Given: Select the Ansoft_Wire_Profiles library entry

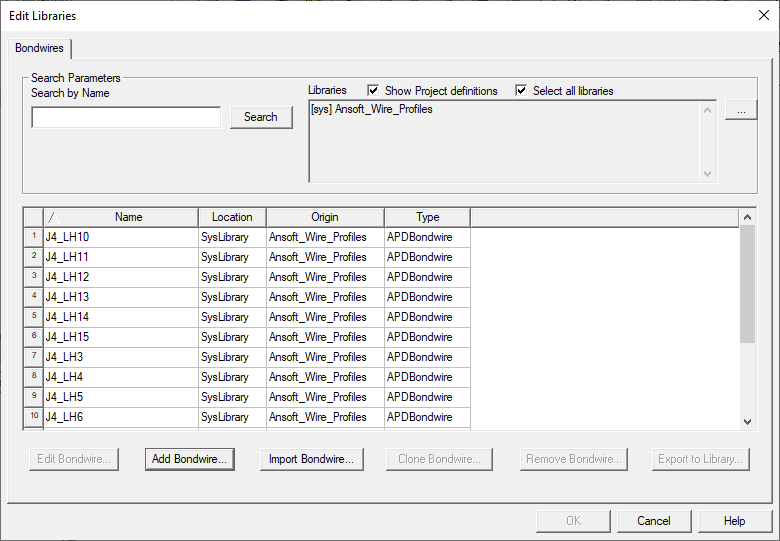Looking at the screenshot, I should point(372,109).
